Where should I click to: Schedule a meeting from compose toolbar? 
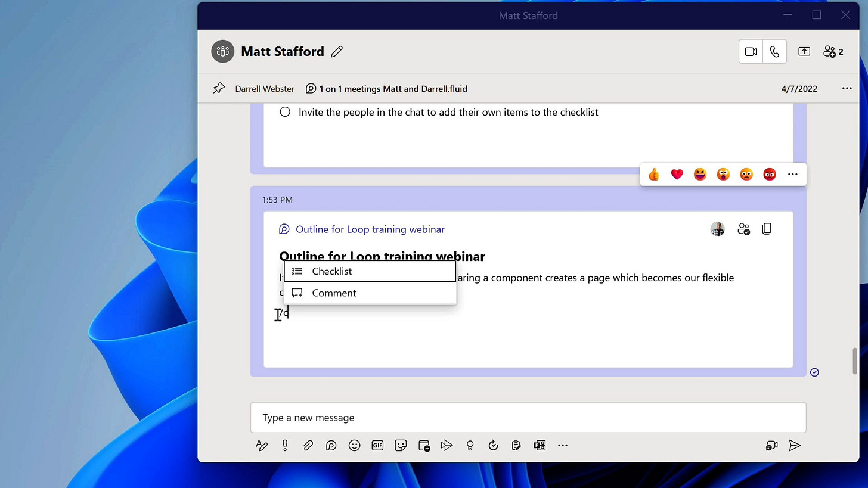tap(424, 445)
